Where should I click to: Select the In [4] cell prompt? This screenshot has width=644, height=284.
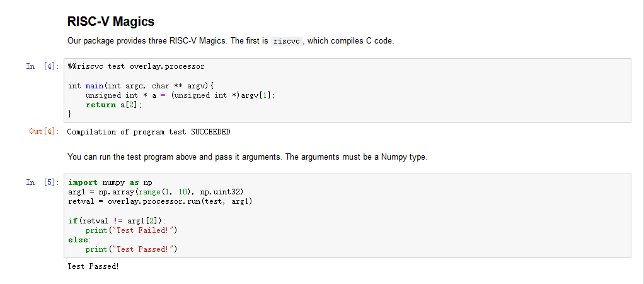click(x=42, y=66)
